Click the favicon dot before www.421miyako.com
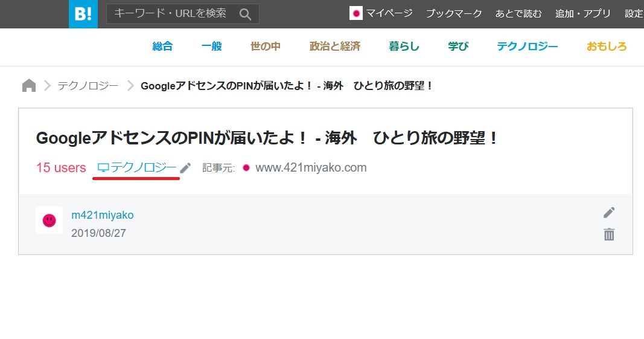 click(246, 167)
